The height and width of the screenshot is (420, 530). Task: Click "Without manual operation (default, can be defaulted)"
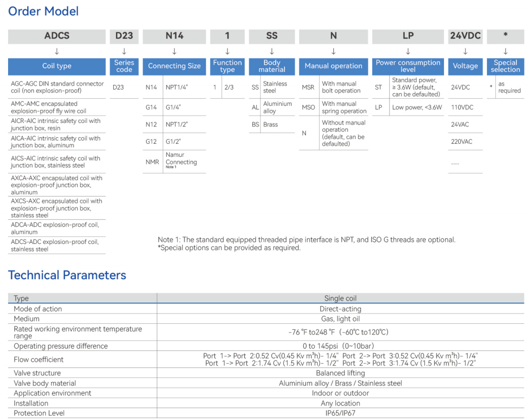(x=344, y=133)
